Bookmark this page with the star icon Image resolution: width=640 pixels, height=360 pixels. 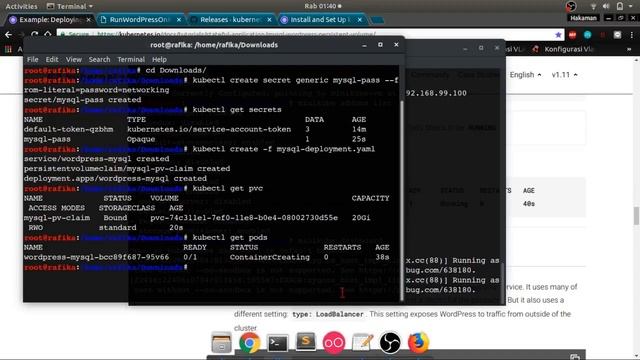558,35
